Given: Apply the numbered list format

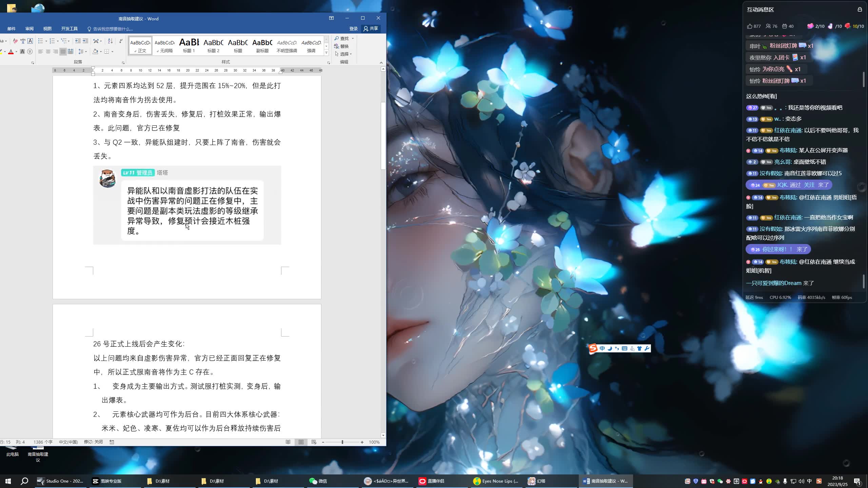Looking at the screenshot, I should 52,41.
